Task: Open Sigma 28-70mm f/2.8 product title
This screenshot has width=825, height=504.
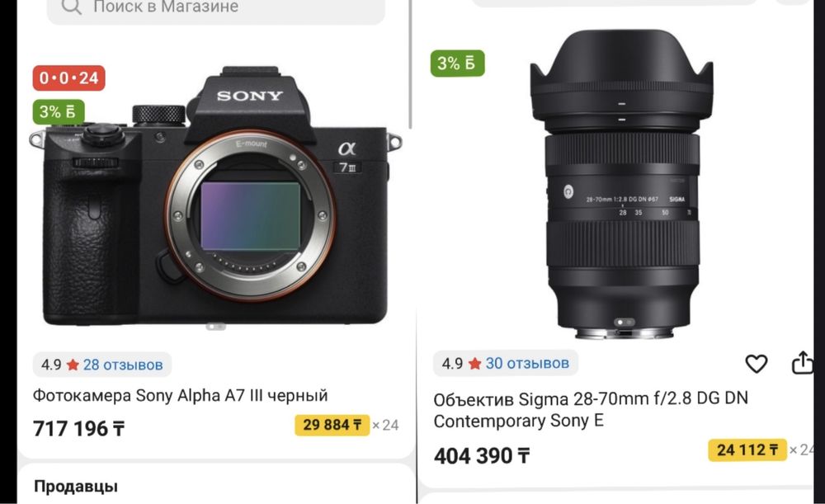Action: [591, 409]
